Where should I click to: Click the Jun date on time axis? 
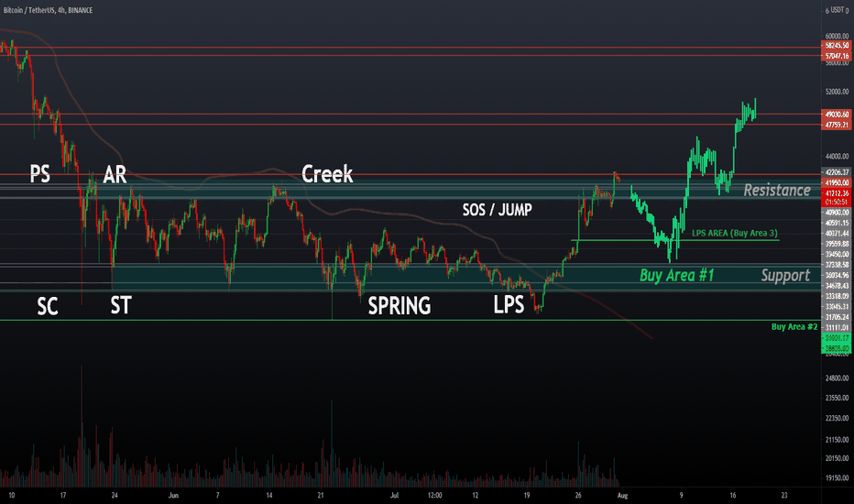(x=173, y=495)
